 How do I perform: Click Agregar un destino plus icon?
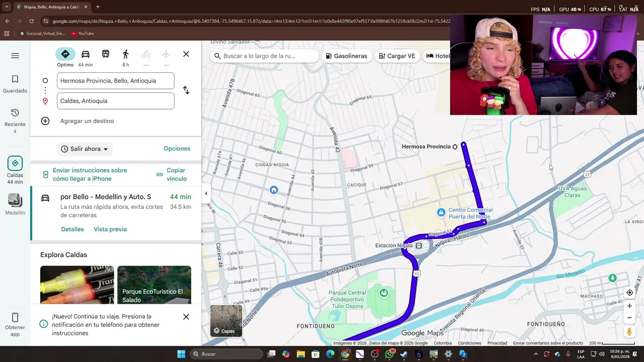pos(45,121)
